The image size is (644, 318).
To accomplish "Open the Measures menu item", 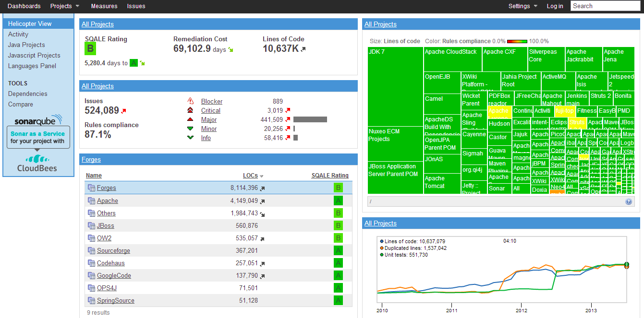I will coord(104,6).
